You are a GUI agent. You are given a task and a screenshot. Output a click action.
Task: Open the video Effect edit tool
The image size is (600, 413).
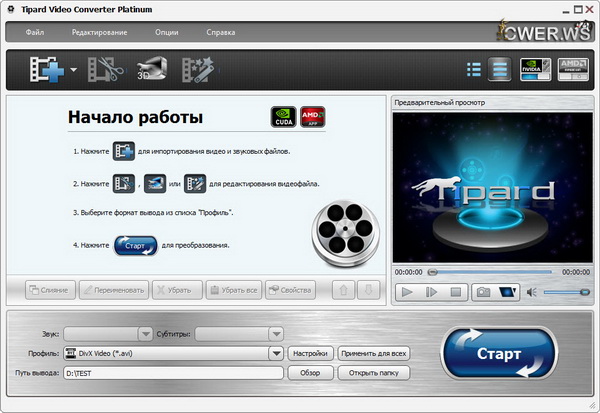(197, 70)
